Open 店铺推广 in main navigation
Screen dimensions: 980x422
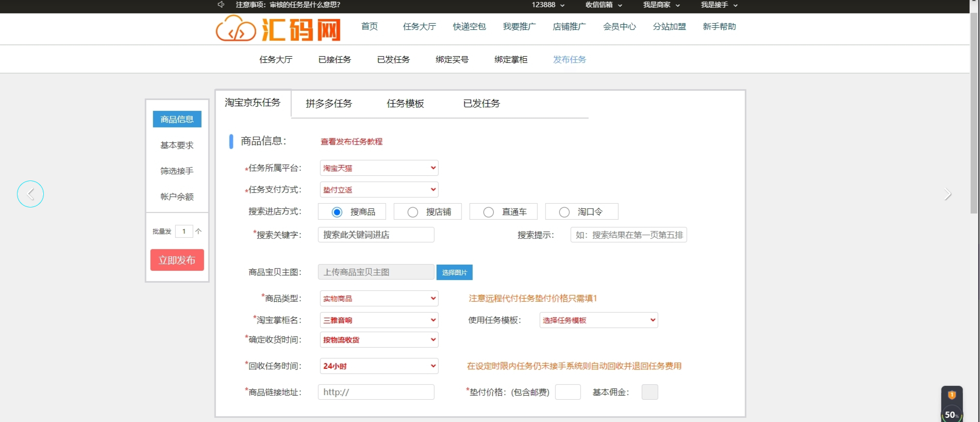[569, 27]
